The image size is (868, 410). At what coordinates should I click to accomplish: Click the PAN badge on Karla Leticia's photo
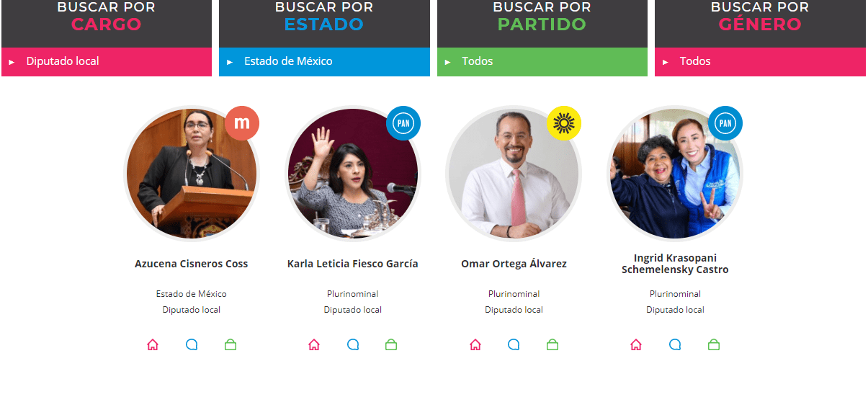coord(403,123)
